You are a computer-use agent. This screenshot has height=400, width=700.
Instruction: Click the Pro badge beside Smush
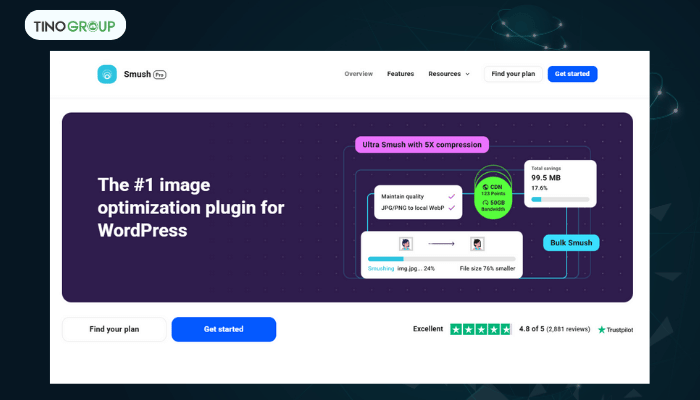coord(159,74)
